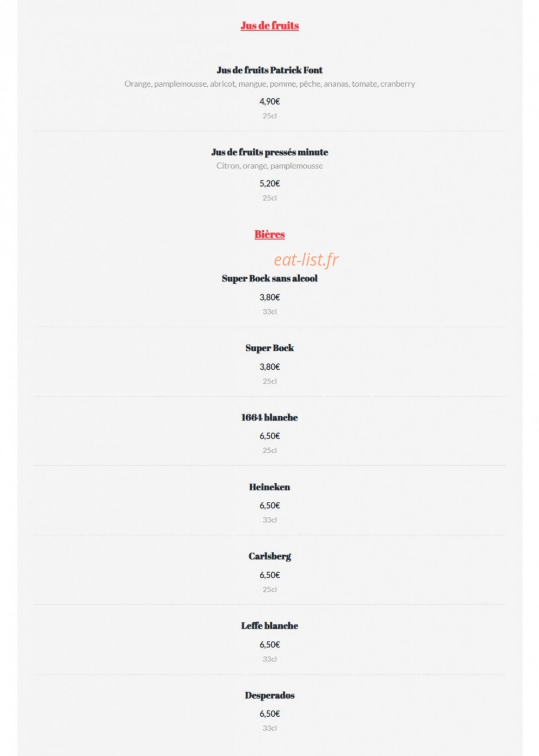Screen dimensions: 539x756
Task: Open the eat-list.fr watermark link
Action: click(x=306, y=260)
